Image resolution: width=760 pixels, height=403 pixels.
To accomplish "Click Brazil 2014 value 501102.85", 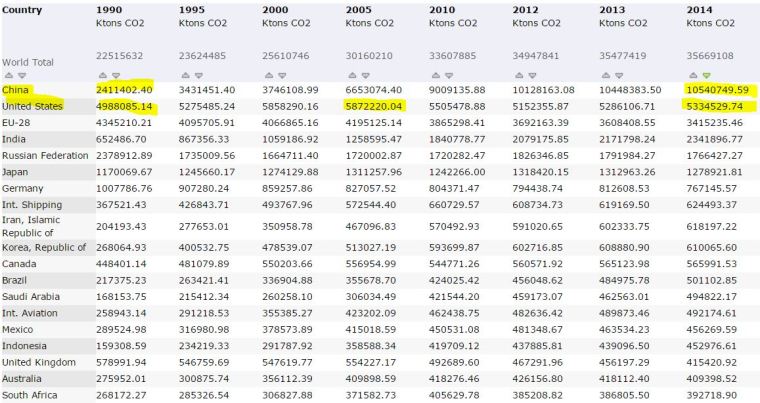I will [712, 280].
